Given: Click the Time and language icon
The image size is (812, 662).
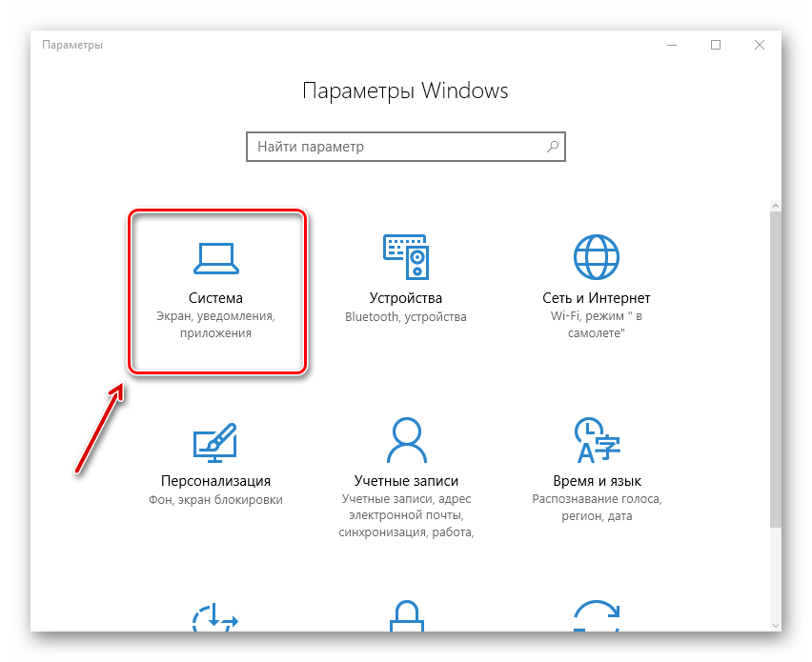Looking at the screenshot, I should pos(596,439).
